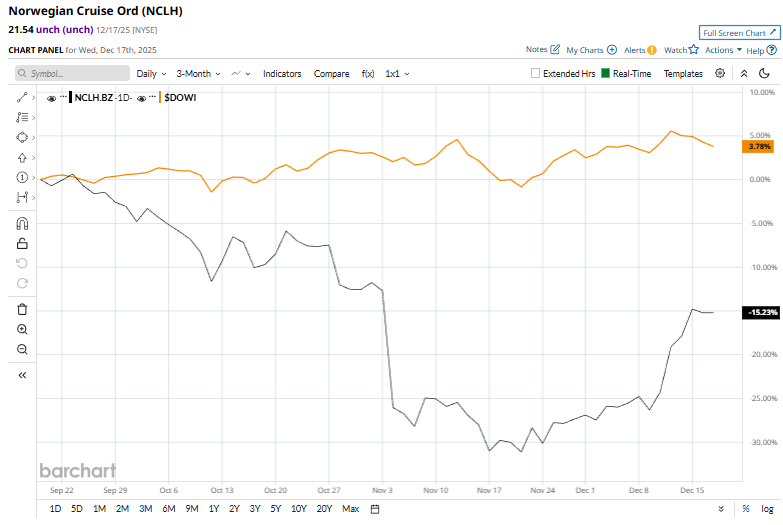Toggle log scale button
Viewport: 783px width, 525px height.
click(x=767, y=509)
